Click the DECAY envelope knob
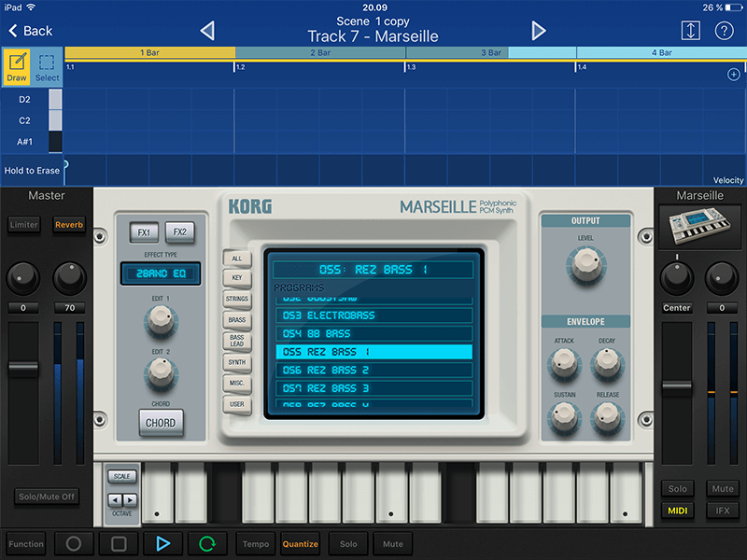 tap(608, 364)
